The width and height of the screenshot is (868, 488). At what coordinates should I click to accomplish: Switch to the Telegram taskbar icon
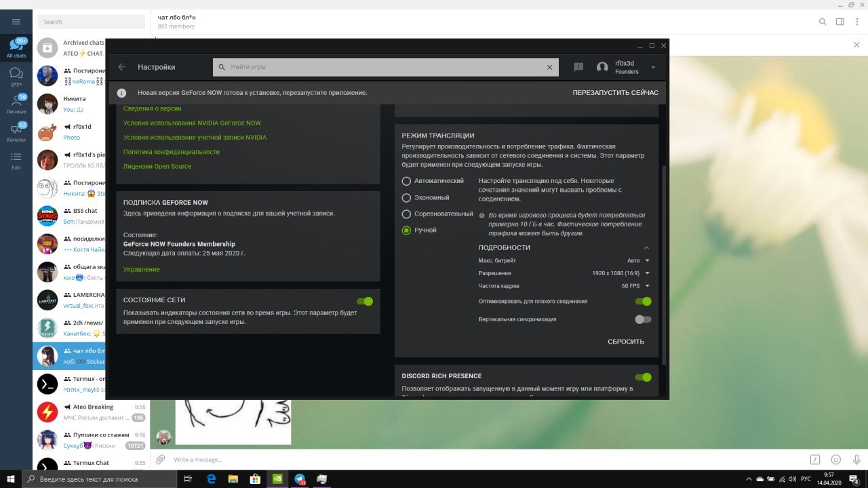[x=300, y=479]
